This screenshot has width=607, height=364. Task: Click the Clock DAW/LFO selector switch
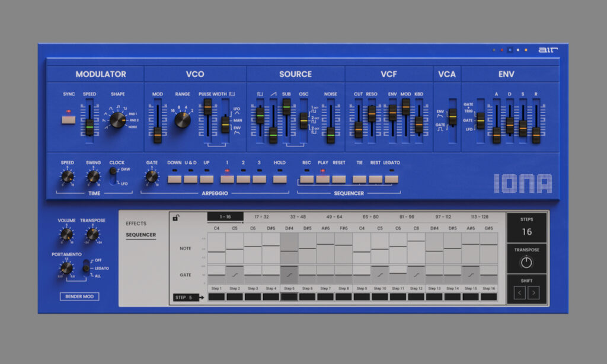pos(113,175)
